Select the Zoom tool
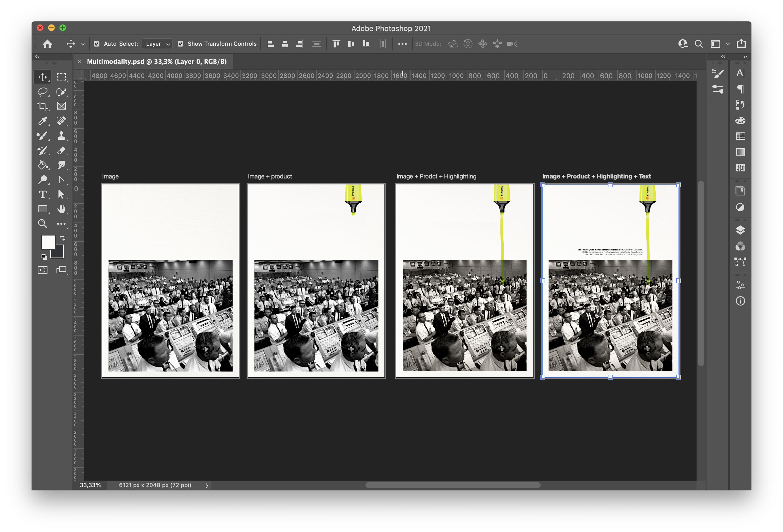Viewport: 783px width, 532px height. tap(43, 223)
